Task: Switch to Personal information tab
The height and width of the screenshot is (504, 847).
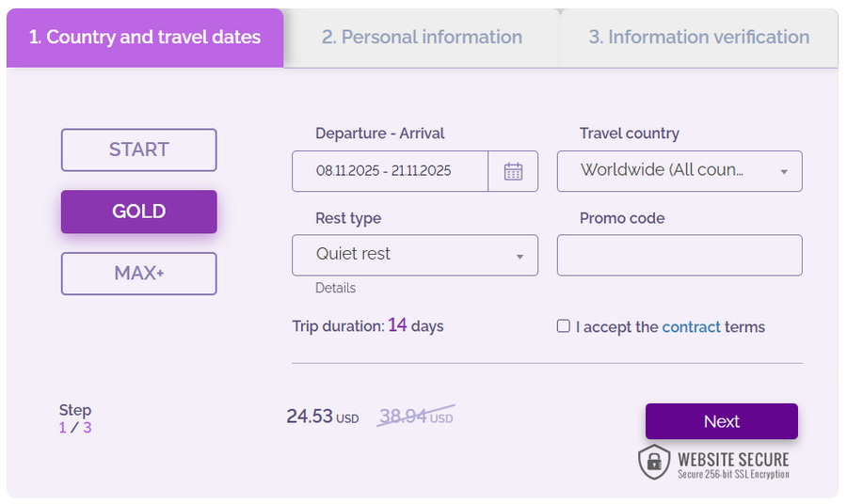Action: pyautogui.click(x=422, y=38)
